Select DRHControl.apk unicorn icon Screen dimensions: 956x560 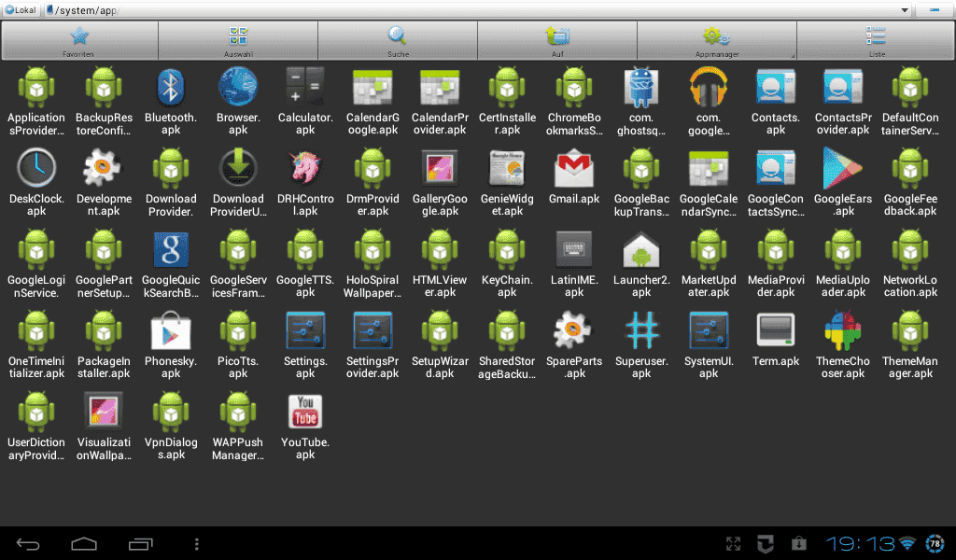pos(305,168)
